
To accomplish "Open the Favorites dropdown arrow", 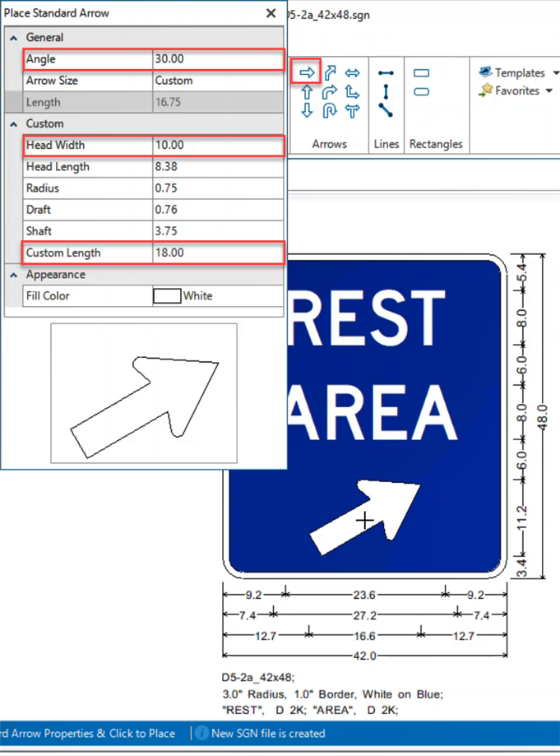I will tap(549, 90).
